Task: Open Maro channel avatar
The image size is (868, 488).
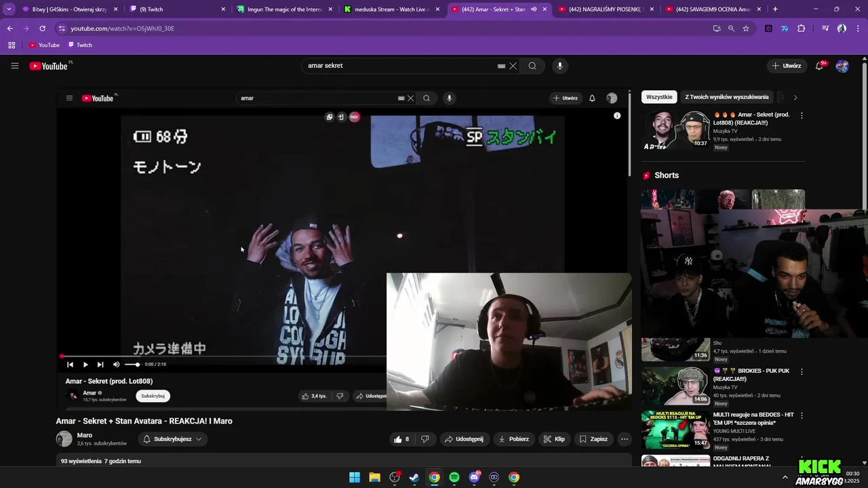Action: [x=64, y=439]
